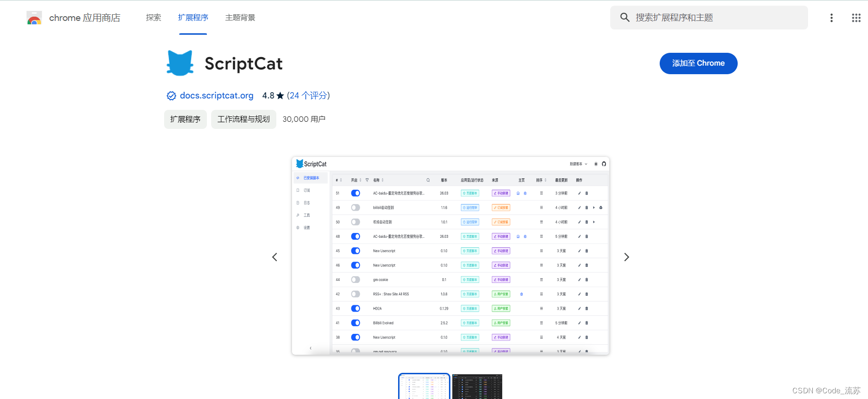Screen dimensions: 868x399
Task: Switch to the 主题背景 tab
Action: point(240,18)
